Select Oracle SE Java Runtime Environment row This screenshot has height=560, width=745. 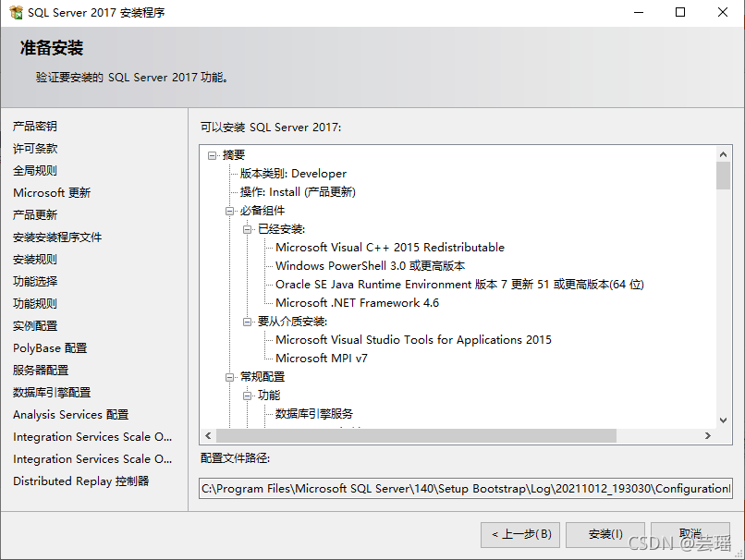pyautogui.click(x=459, y=285)
